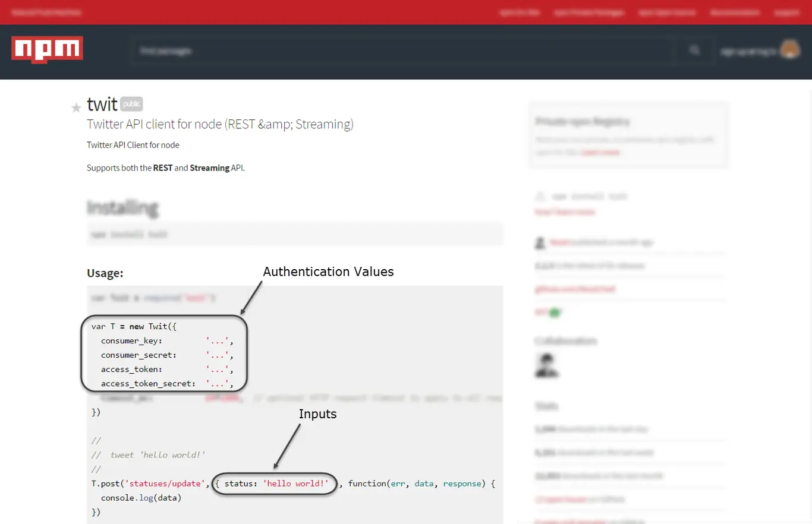
Task: Click the access_token: code line
Action: (x=166, y=369)
